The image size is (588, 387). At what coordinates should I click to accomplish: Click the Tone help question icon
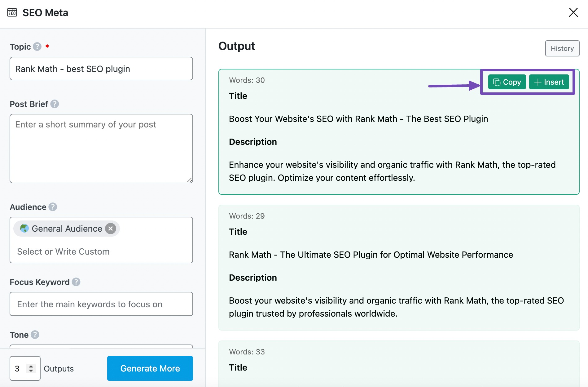pyautogui.click(x=35, y=335)
